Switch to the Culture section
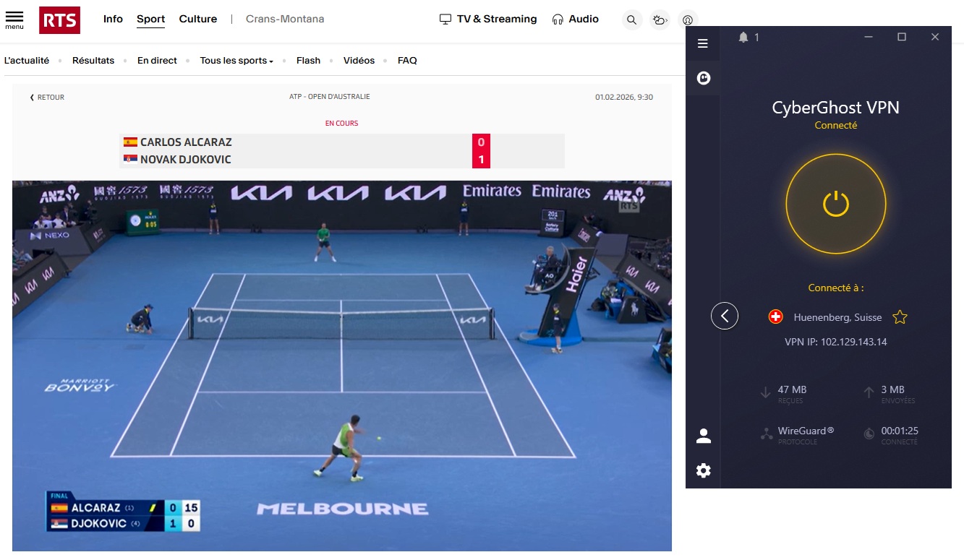This screenshot has height=560, width=964. (197, 19)
